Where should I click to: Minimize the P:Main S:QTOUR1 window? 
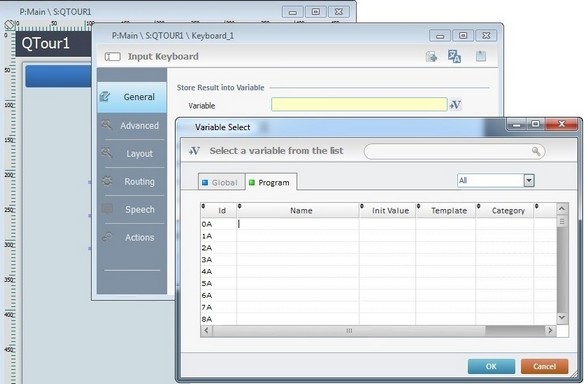click(x=293, y=12)
